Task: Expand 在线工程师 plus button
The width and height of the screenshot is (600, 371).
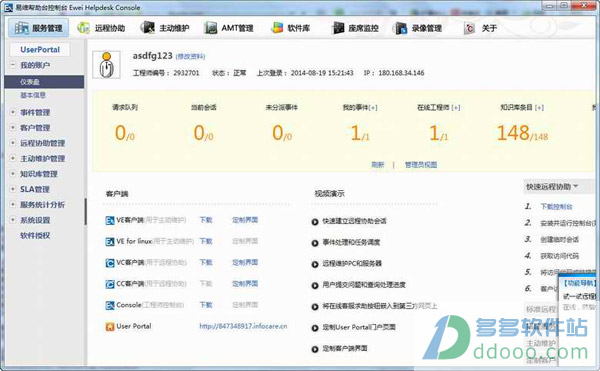Action: 456,108
